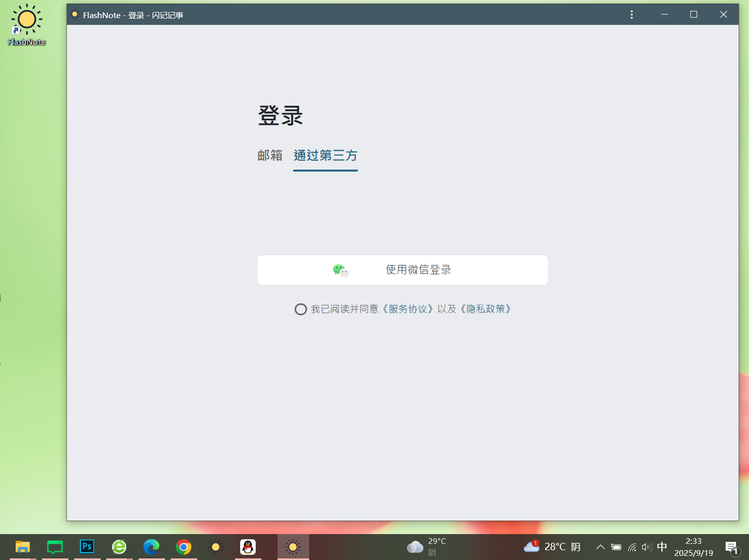
Task: Open the three-dot menu in title bar
Action: point(631,15)
